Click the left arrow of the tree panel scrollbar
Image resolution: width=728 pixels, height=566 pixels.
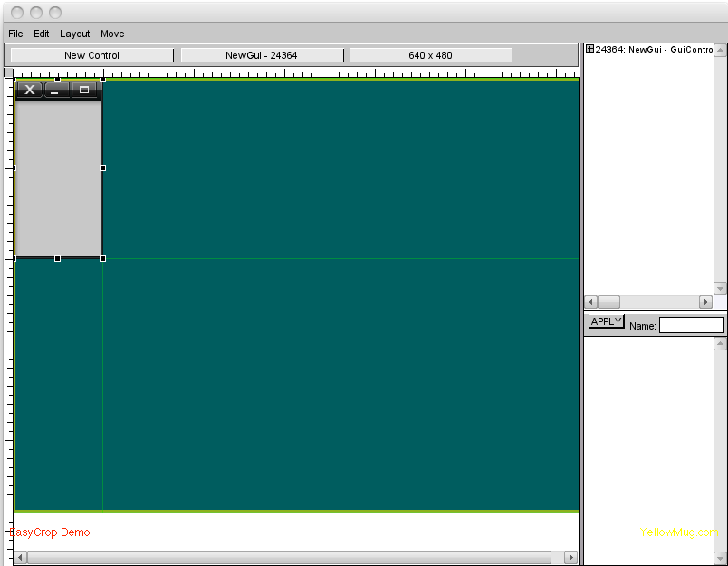590,302
